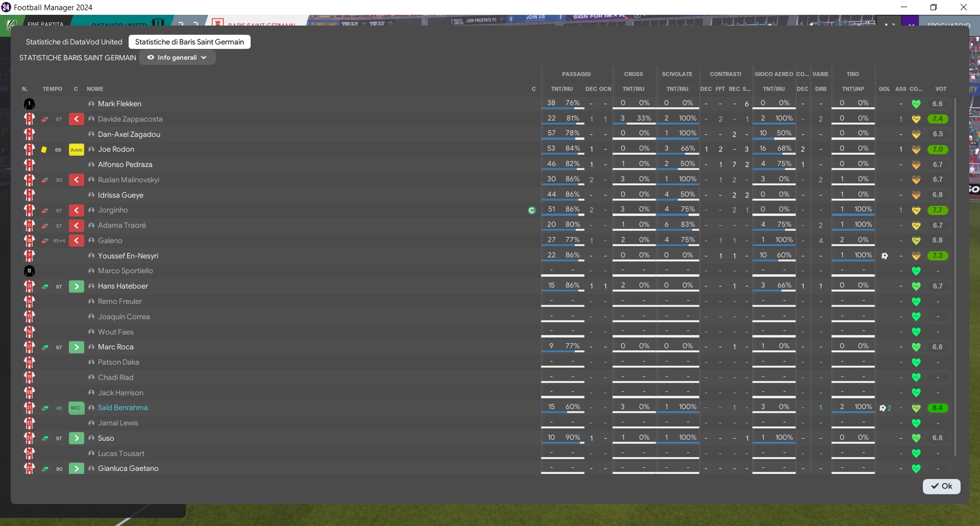Click substituted-off arrow for Galeno

(76, 241)
